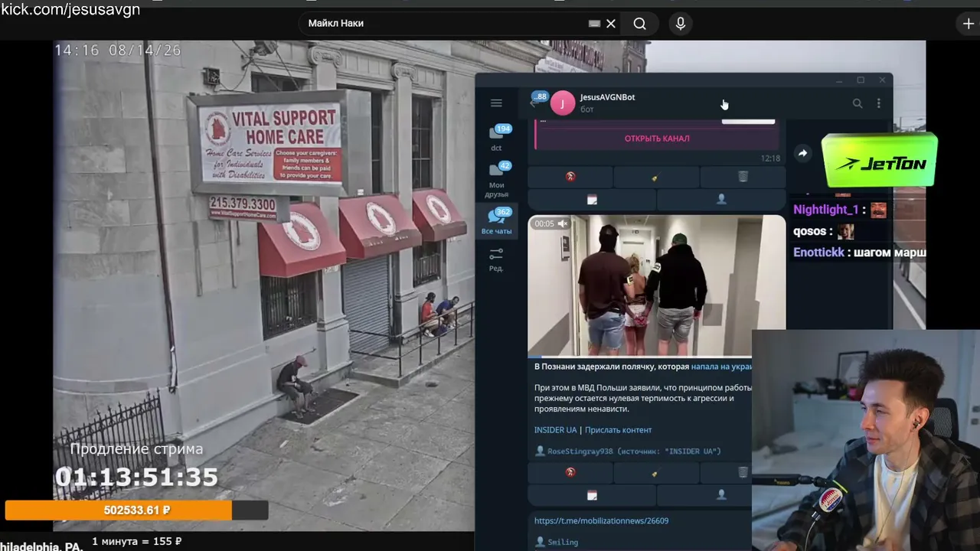The height and width of the screenshot is (551, 980).
Task: Go back from the JesusAVGNBot chat
Action: click(534, 103)
